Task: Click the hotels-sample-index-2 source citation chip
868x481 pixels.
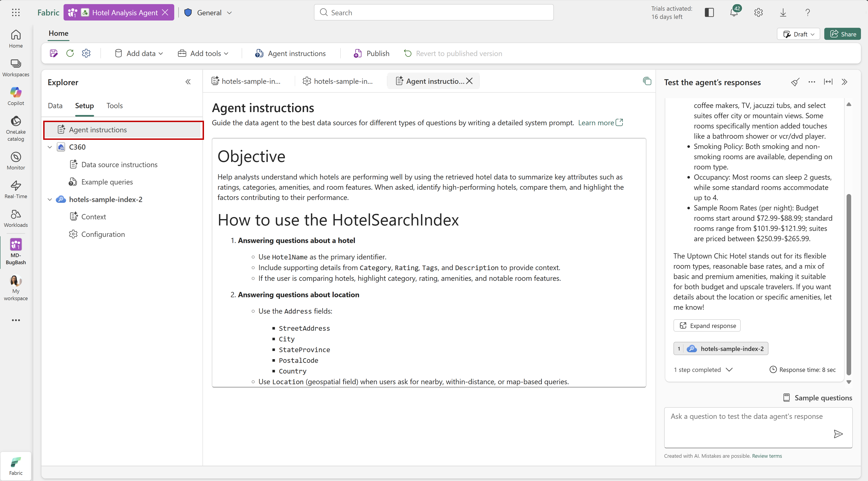Action: [x=721, y=349]
